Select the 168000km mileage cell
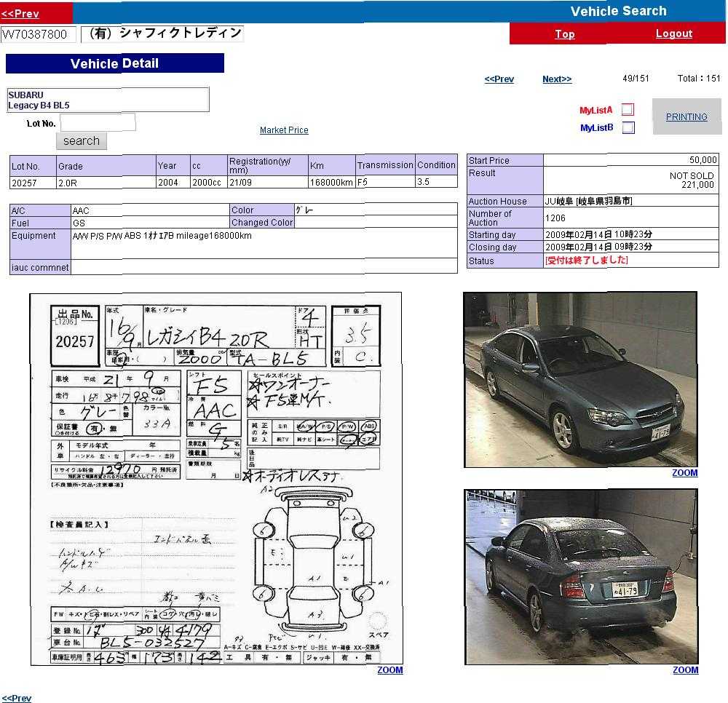The width and height of the screenshot is (728, 703). (x=331, y=183)
